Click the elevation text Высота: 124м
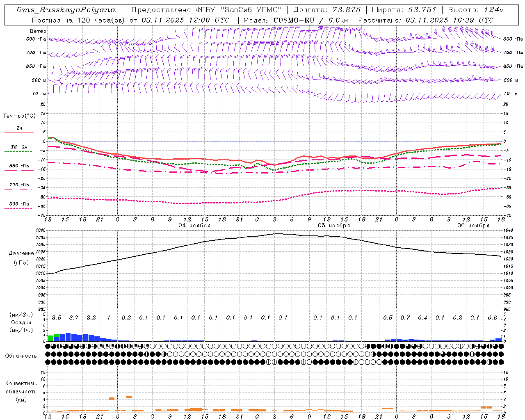 [x=476, y=10]
